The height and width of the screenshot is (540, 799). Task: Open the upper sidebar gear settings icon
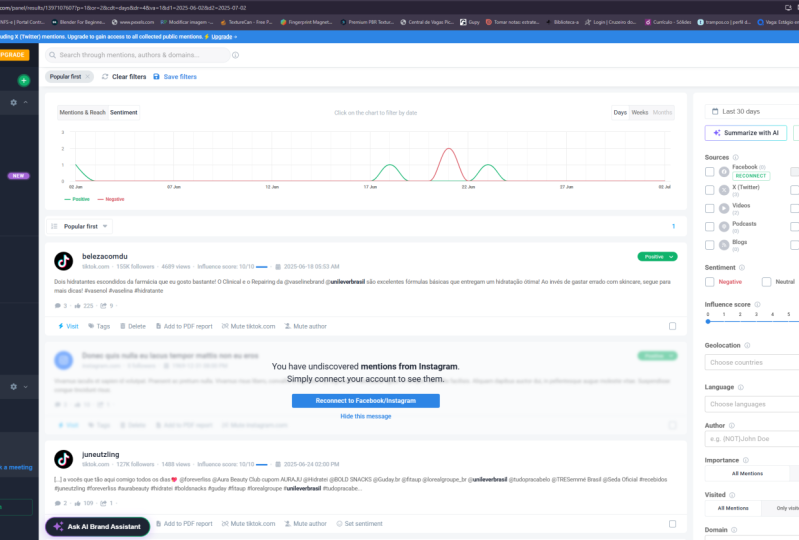[x=14, y=102]
